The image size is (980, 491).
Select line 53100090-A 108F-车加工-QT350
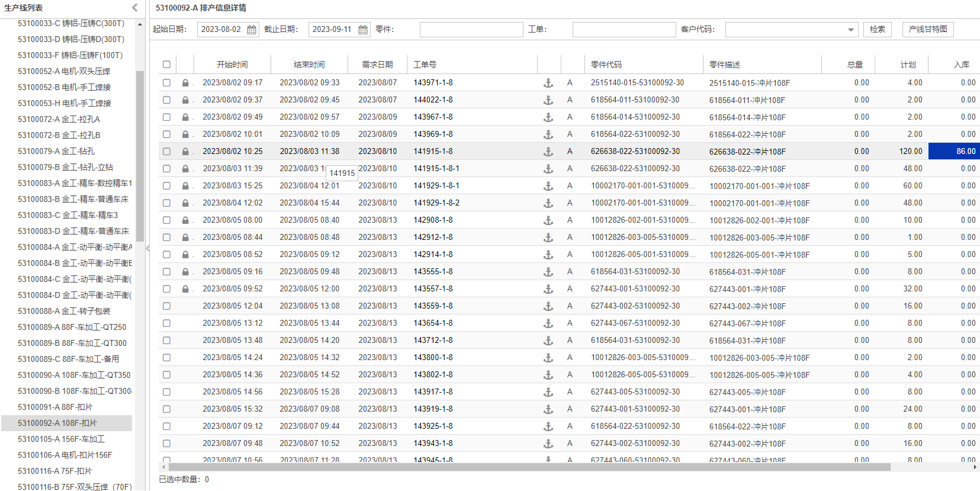(x=74, y=376)
